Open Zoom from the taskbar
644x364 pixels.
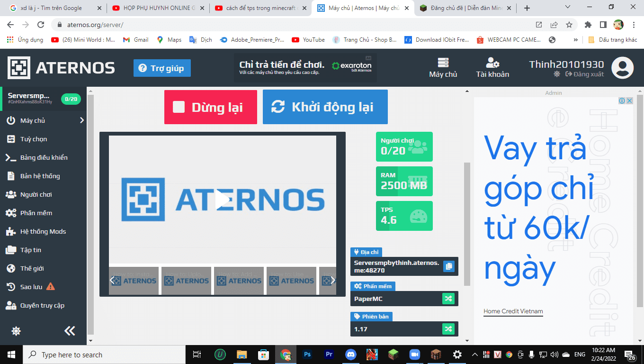(x=415, y=354)
